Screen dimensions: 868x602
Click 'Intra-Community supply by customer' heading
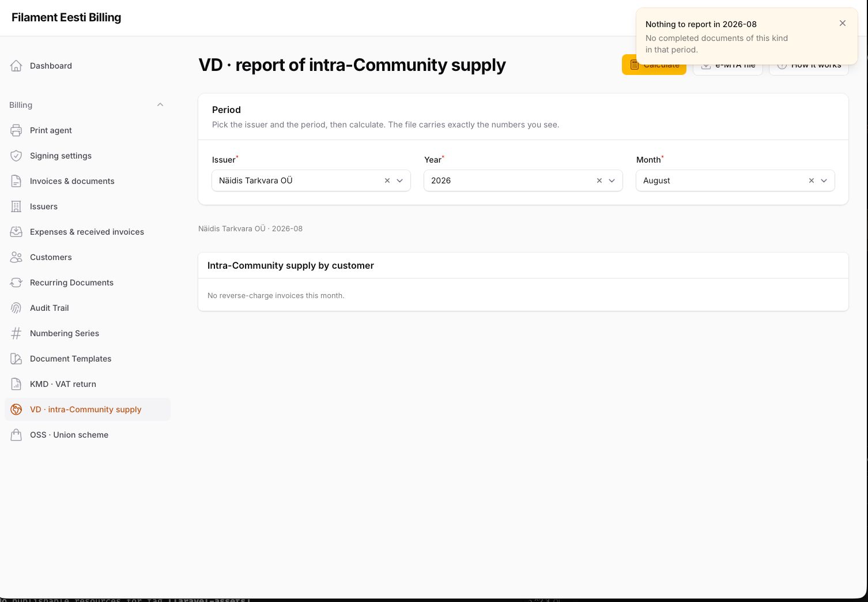click(x=290, y=265)
